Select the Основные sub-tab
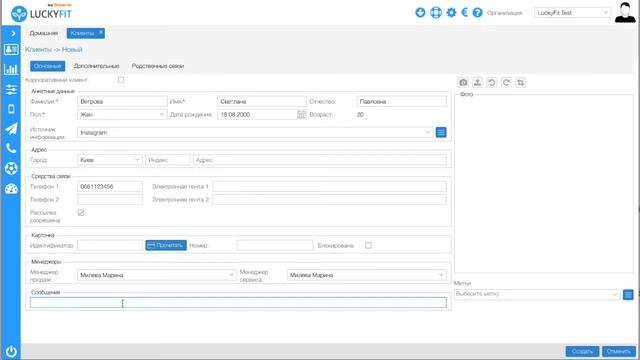 (x=47, y=66)
